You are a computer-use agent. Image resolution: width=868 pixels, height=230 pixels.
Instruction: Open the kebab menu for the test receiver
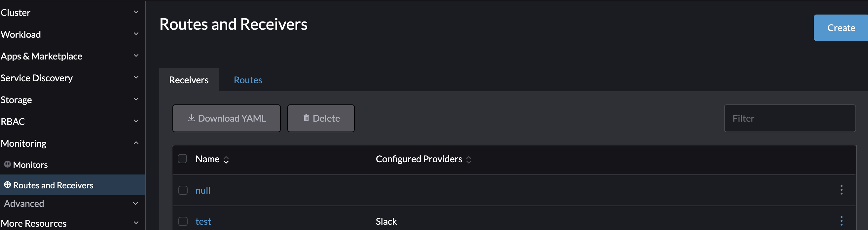tap(841, 221)
